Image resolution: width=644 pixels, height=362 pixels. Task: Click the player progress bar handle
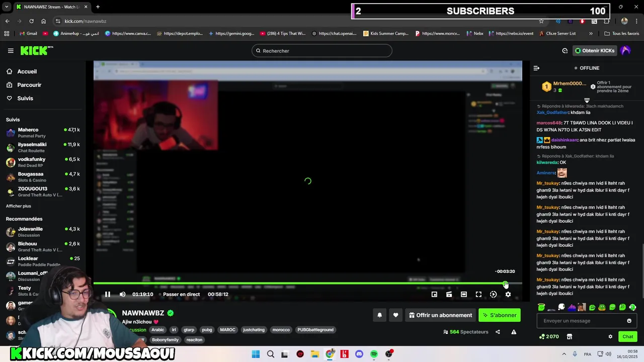(x=505, y=284)
